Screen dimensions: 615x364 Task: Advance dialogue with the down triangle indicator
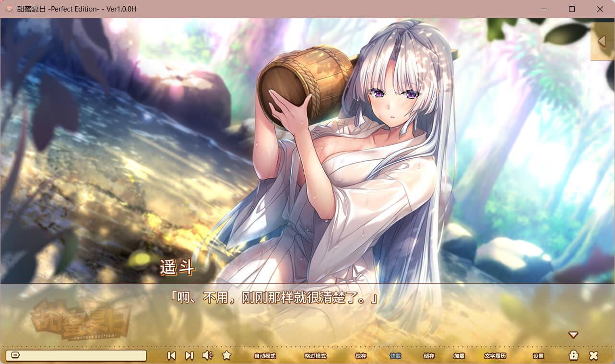click(573, 335)
